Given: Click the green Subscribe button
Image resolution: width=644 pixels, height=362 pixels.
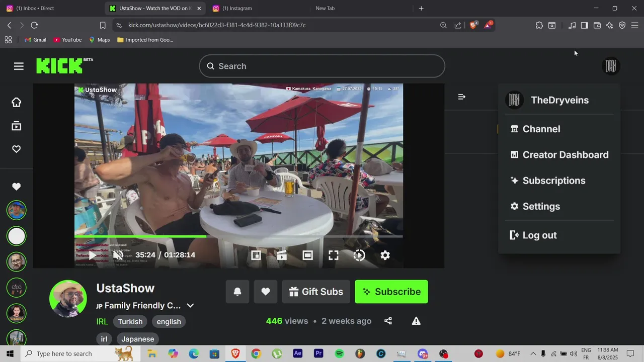Looking at the screenshot, I should coord(391,292).
